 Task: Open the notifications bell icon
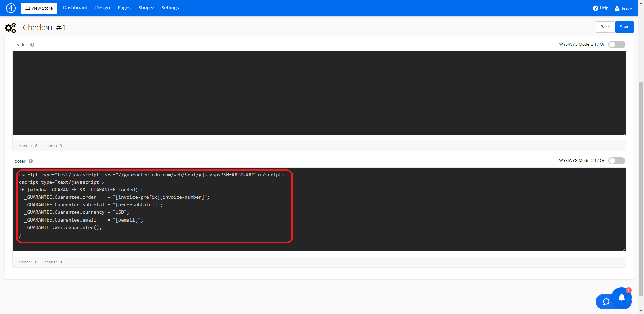pyautogui.click(x=622, y=297)
